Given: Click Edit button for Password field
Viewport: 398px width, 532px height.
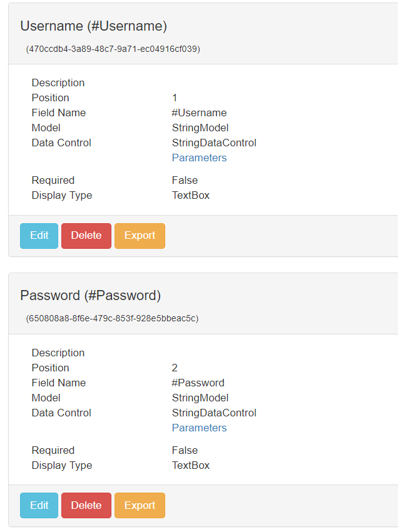Looking at the screenshot, I should [39, 506].
